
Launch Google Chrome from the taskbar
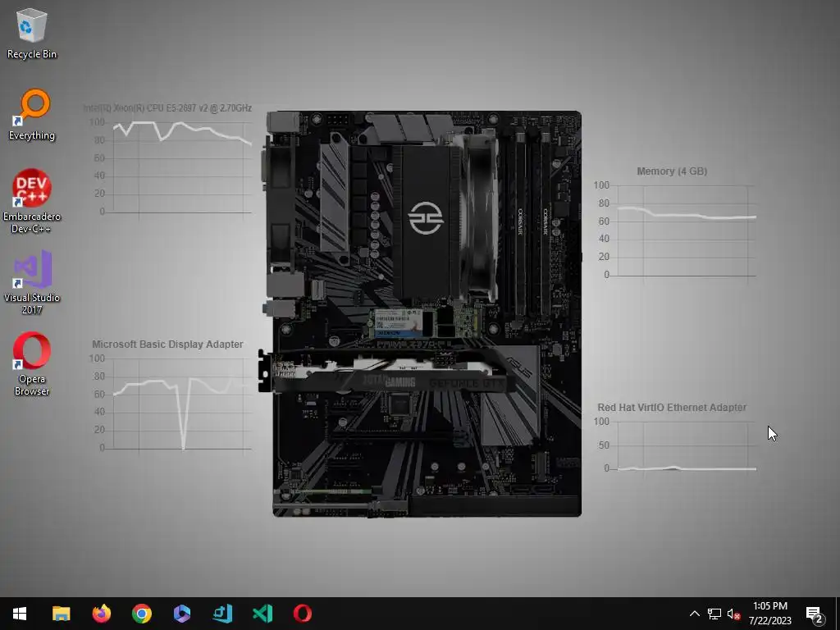click(141, 614)
